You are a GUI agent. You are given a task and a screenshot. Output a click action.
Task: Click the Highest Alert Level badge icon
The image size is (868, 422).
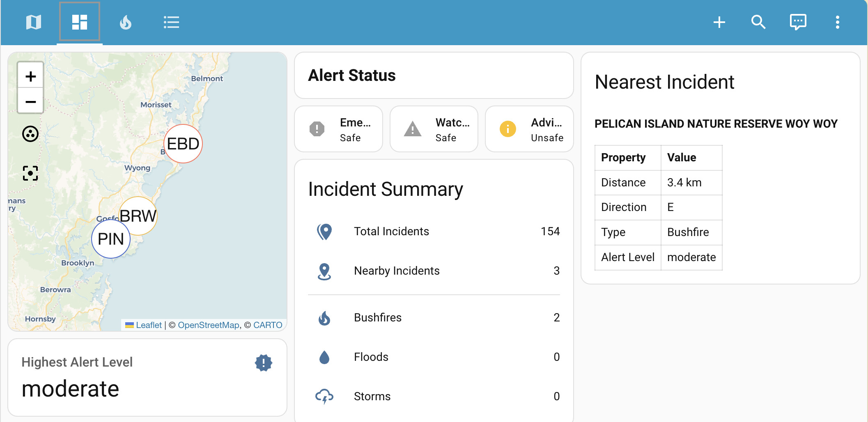click(x=264, y=363)
